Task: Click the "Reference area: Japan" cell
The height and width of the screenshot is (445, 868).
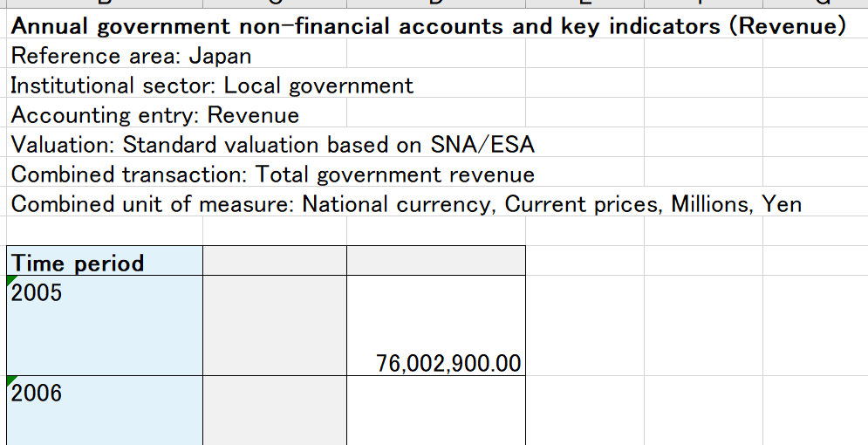Action: pos(131,57)
